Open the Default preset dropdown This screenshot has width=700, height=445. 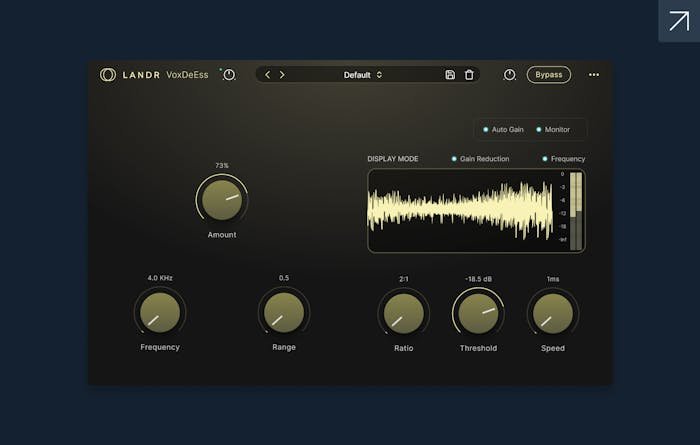click(362, 75)
